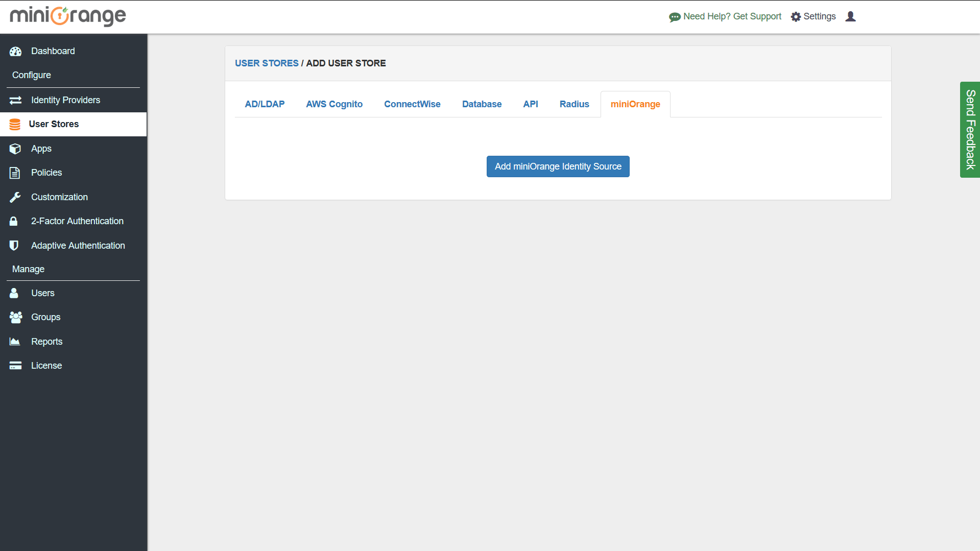Switch to the AWS Cognito tab
The image size is (980, 551).
click(x=334, y=104)
